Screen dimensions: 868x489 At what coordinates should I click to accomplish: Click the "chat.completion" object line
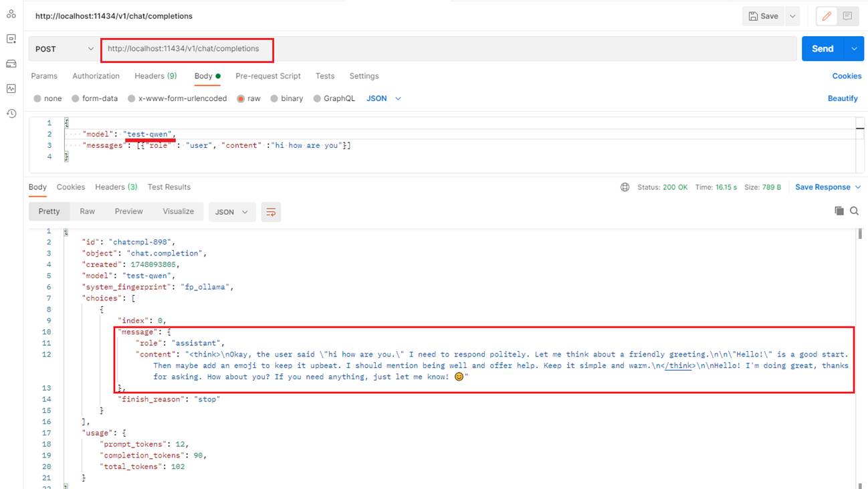[x=144, y=254]
